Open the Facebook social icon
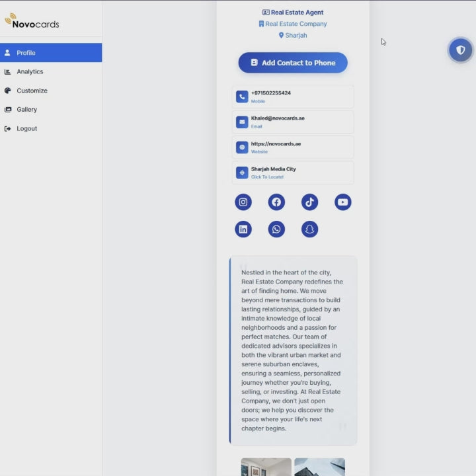The image size is (476, 476). [x=276, y=202]
